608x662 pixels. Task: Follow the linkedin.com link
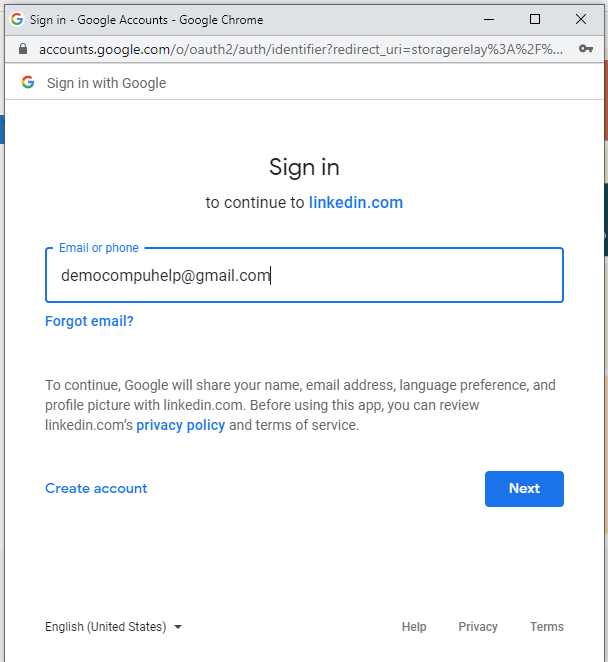[x=355, y=203]
